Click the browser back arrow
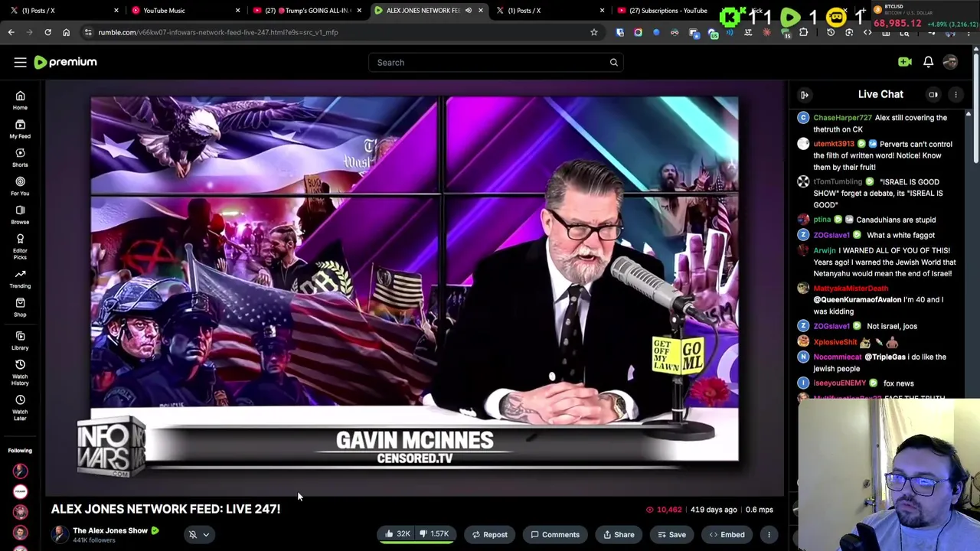Screen dimensions: 980x551 click(x=11, y=32)
